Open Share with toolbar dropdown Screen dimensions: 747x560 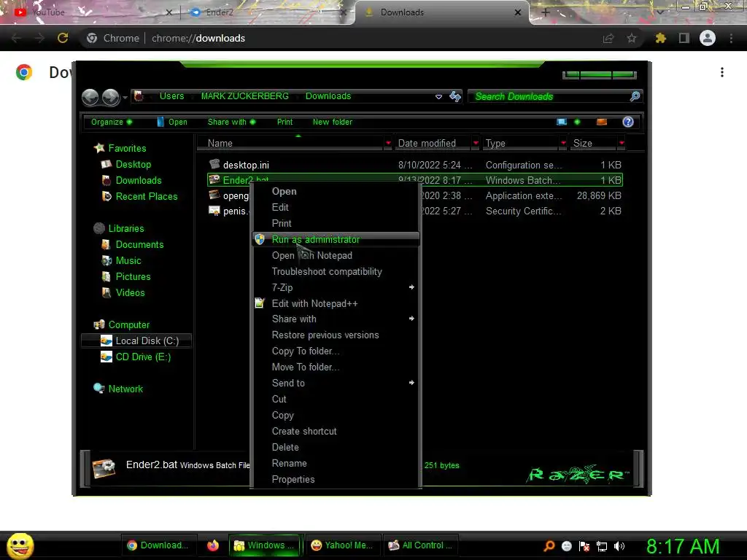pos(231,122)
